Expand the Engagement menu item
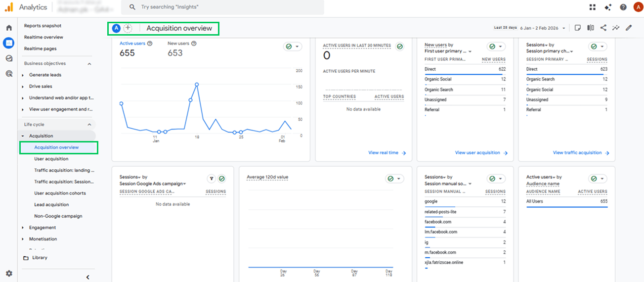 tap(42, 228)
